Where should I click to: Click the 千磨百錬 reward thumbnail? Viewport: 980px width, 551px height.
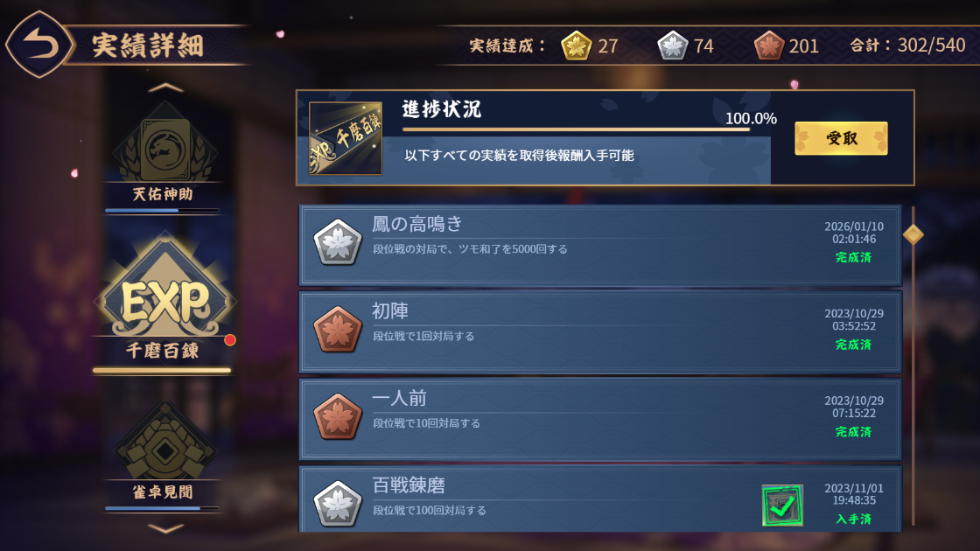coord(346,138)
